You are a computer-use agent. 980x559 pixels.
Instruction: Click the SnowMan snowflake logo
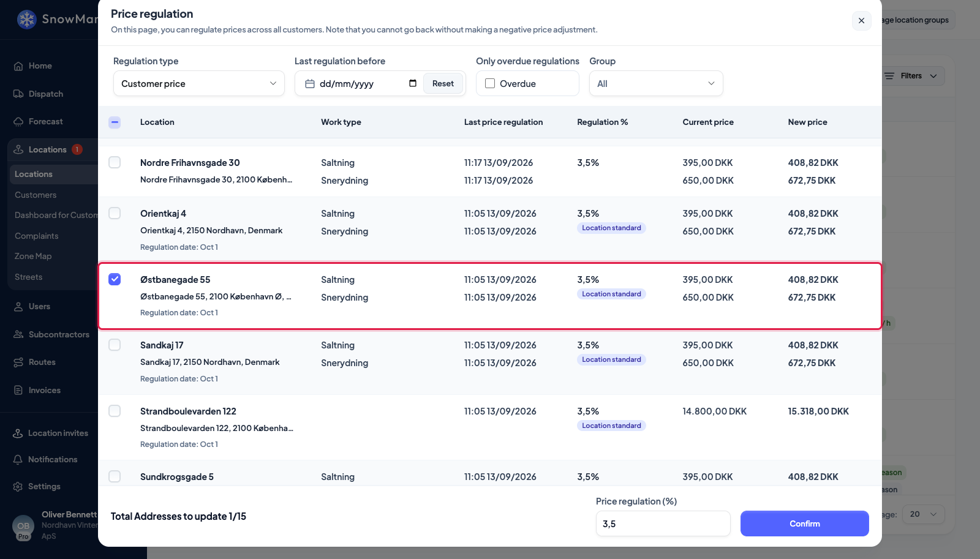(x=27, y=20)
